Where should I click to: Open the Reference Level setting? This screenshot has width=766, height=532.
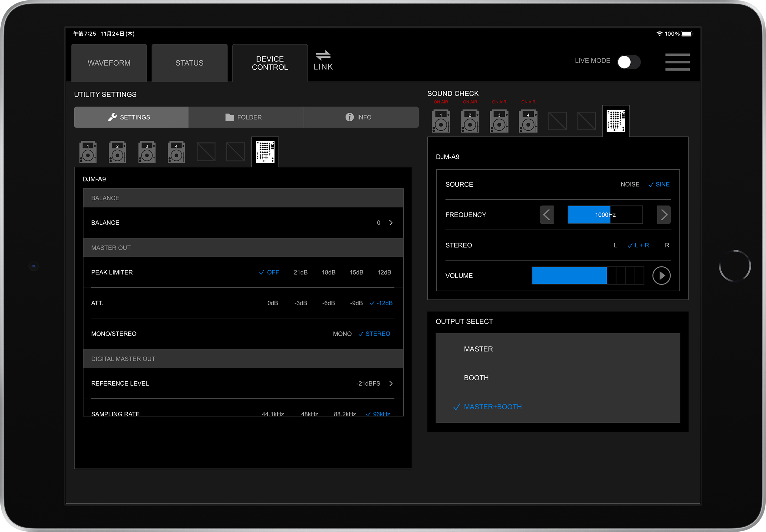pos(391,383)
